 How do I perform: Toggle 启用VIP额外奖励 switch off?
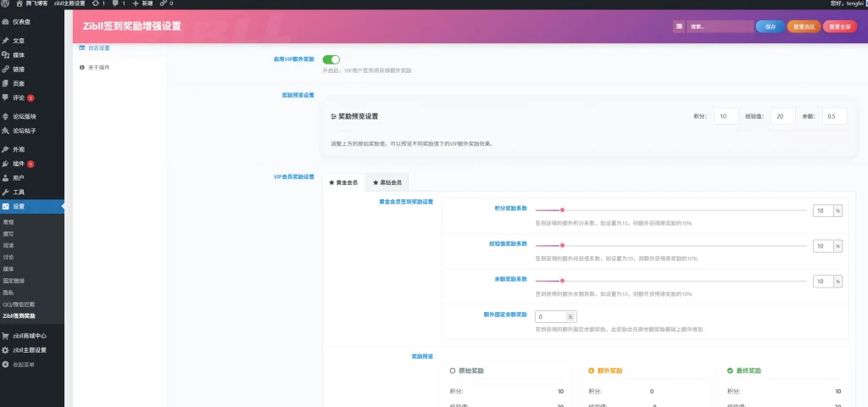point(331,59)
